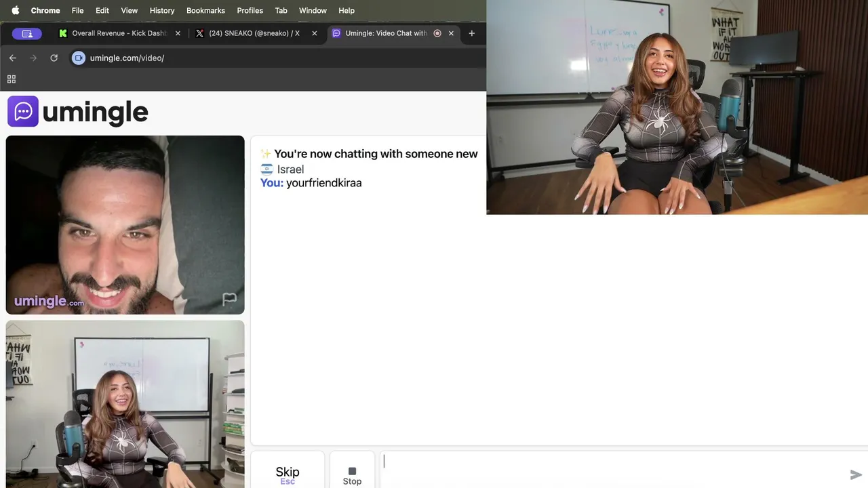Click the "You're now chatting with someone new" notice
Screen dimensions: 868x488
point(369,154)
